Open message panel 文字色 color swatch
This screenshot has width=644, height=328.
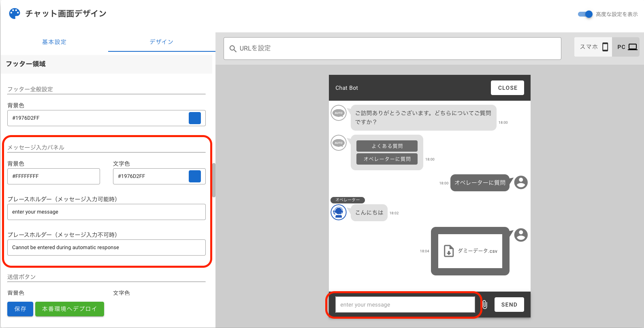click(x=195, y=176)
